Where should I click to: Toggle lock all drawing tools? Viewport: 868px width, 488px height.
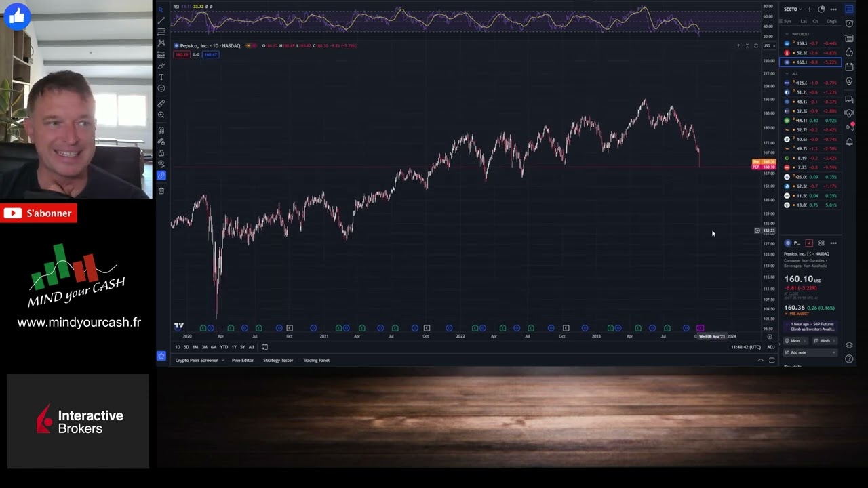[161, 153]
